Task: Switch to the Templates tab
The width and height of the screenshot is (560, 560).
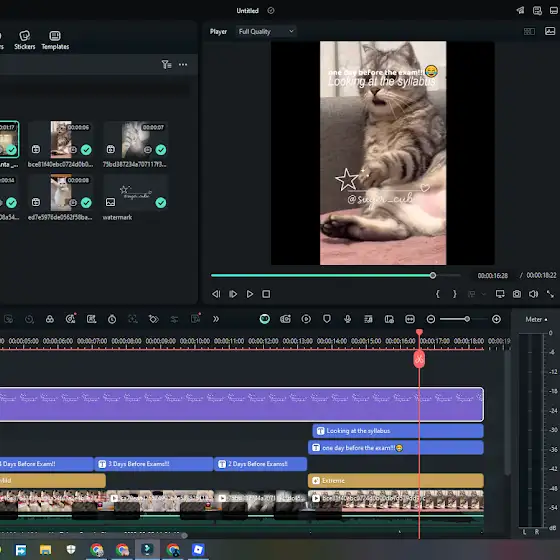Action: click(x=55, y=40)
